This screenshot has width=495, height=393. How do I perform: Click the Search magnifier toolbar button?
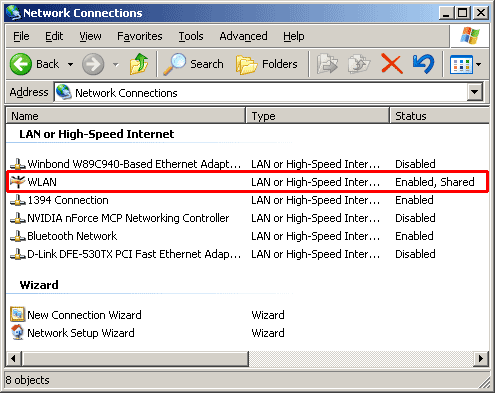click(194, 64)
